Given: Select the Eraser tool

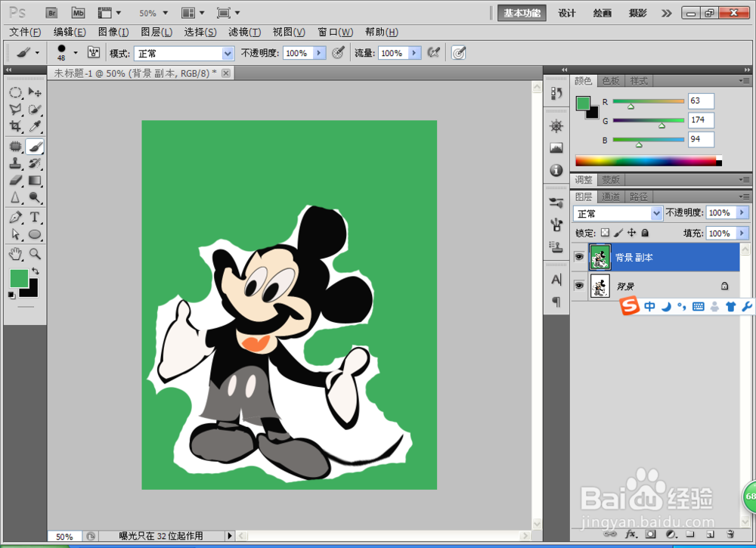Looking at the screenshot, I should [15, 180].
